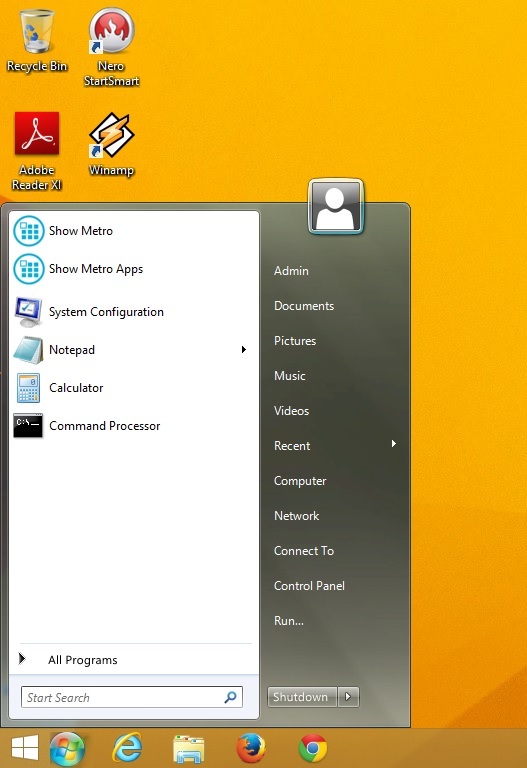Image resolution: width=527 pixels, height=768 pixels.
Task: Click the magnifier icon in Start Search
Action: (x=231, y=697)
